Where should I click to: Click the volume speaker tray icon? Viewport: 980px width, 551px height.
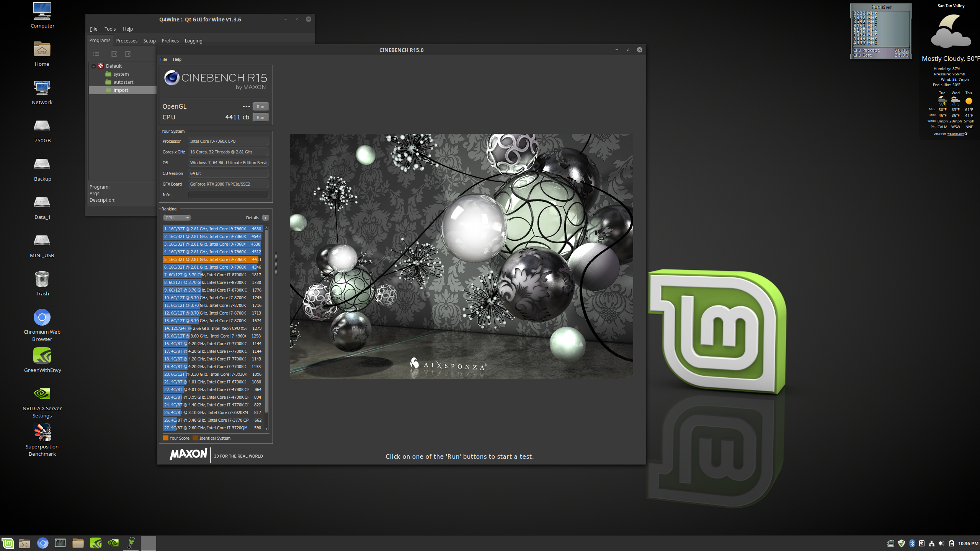coord(941,543)
